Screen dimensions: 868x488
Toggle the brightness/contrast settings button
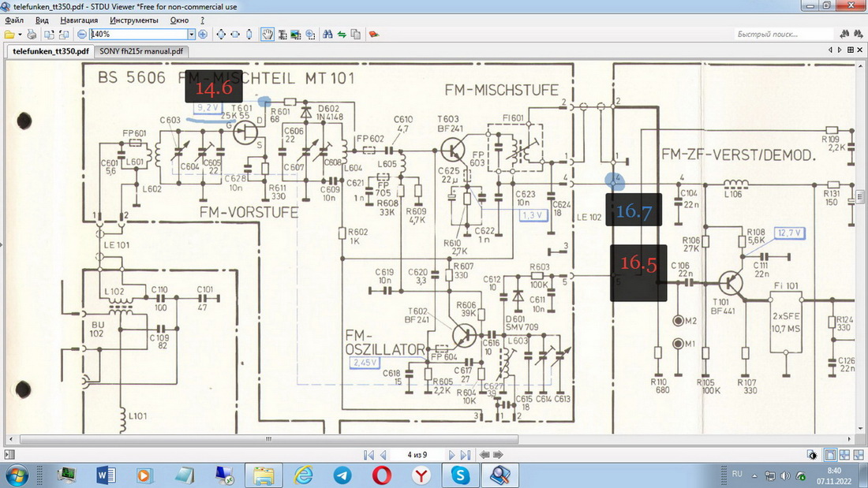click(x=813, y=455)
